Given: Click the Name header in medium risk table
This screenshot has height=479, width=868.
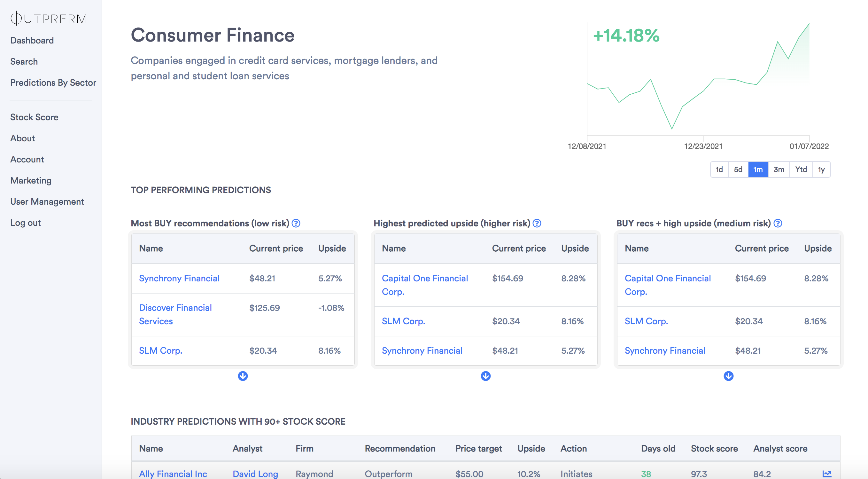Looking at the screenshot, I should 637,248.
